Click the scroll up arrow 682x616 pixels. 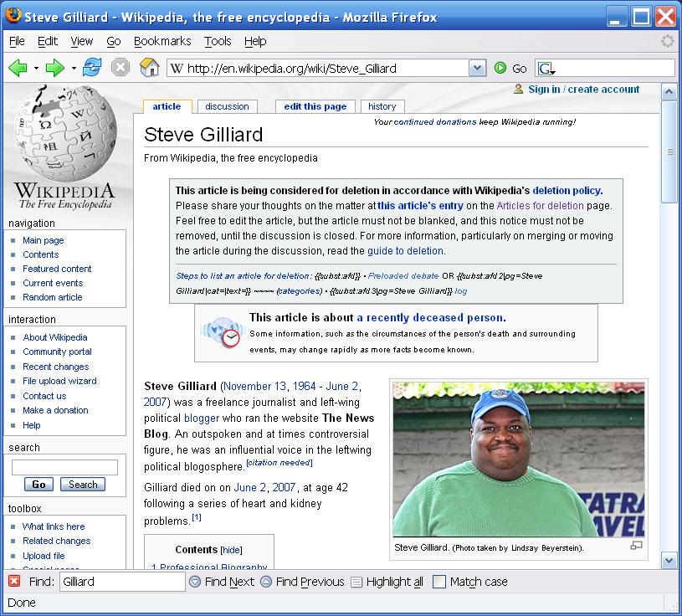(x=669, y=92)
